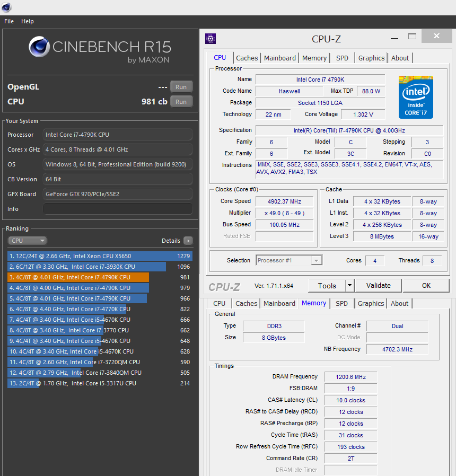Click the Cinebench R15 sphere logo
The width and height of the screenshot is (456, 476).
click(x=39, y=47)
